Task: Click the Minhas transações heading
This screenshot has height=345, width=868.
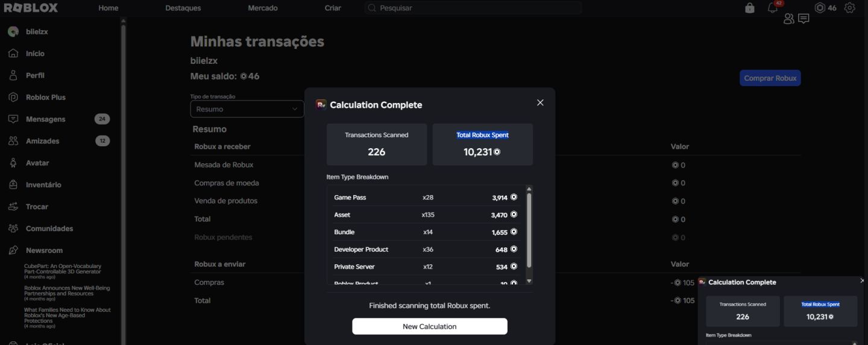Action: (257, 42)
